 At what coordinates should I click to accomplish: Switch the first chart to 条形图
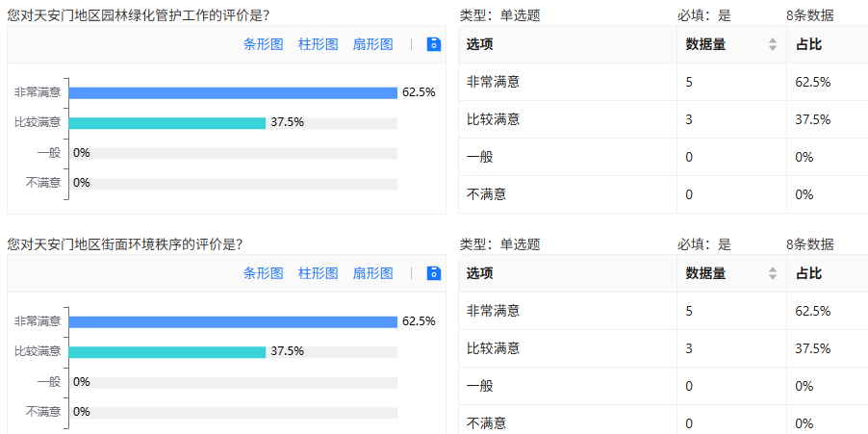point(264,44)
